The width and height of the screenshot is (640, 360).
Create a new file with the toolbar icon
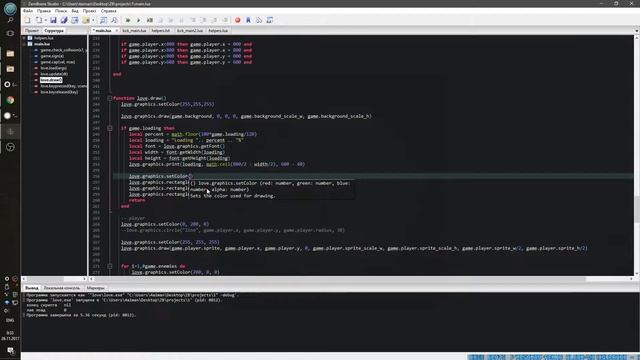(x=27, y=20)
